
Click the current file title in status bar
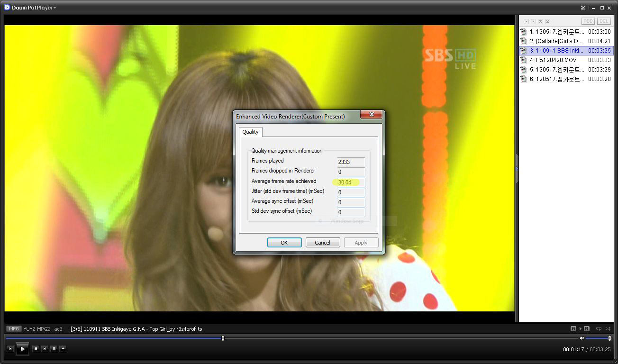click(136, 328)
